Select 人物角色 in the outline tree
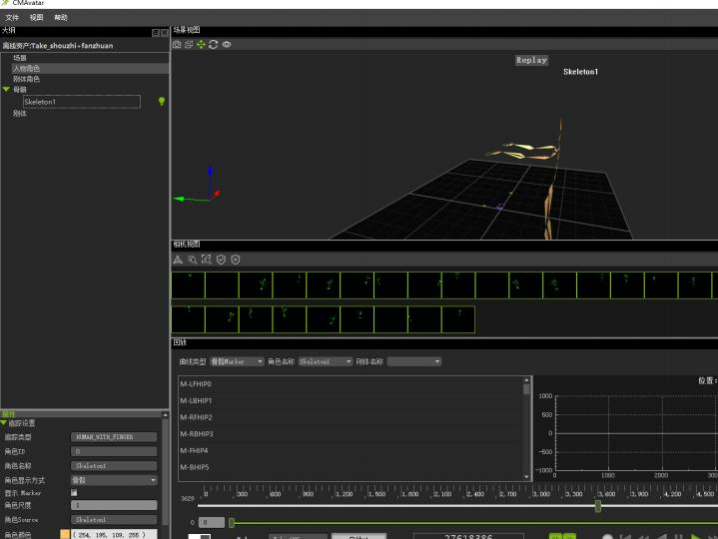Image resolution: width=718 pixels, height=539 pixels. (26, 68)
